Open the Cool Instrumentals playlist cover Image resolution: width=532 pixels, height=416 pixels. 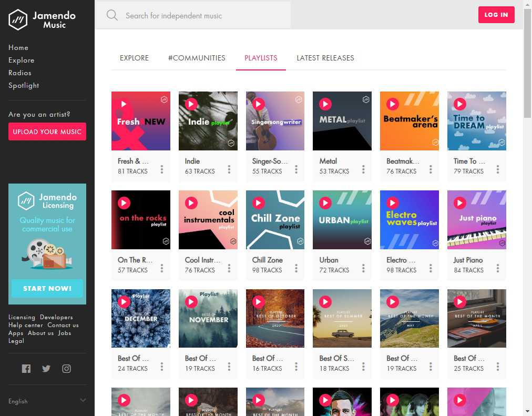pyautogui.click(x=208, y=220)
